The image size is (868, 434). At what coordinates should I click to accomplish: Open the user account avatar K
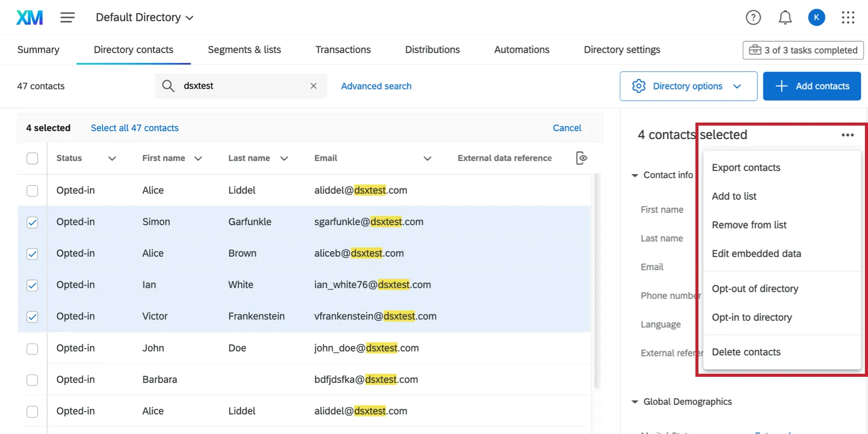coord(816,18)
